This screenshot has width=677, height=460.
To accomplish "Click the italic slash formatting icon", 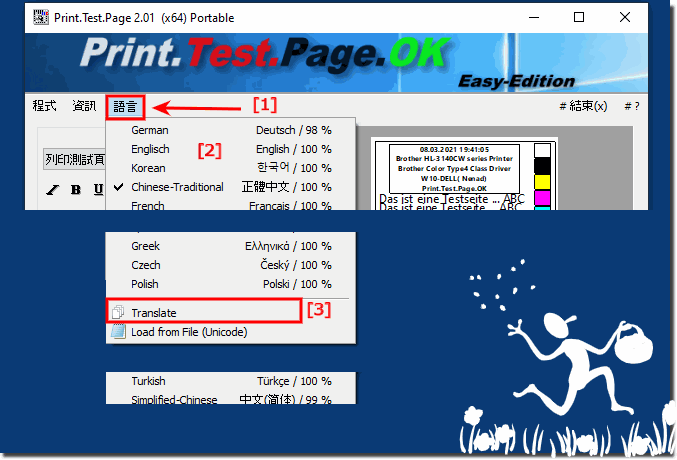I will point(53,190).
